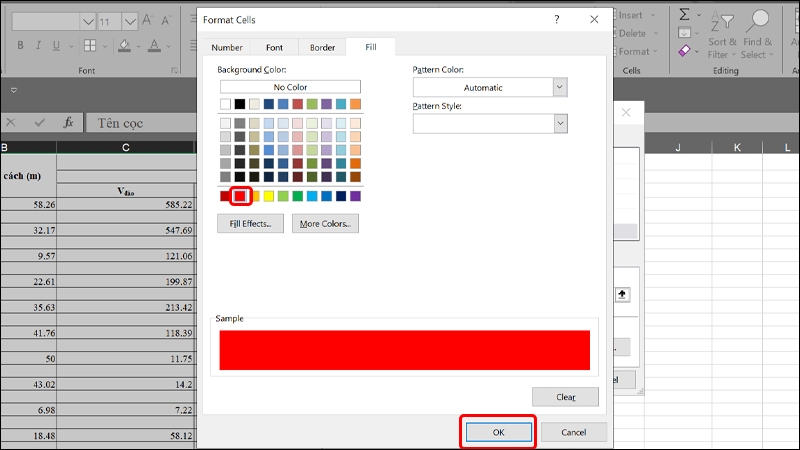This screenshot has height=450, width=800.
Task: Switch to the Border tab
Action: (322, 47)
